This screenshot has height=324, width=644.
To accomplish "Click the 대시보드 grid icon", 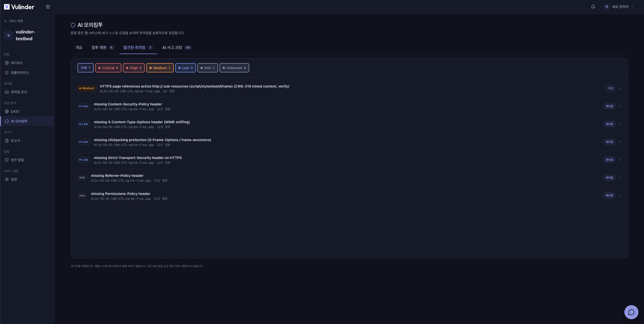I will pyautogui.click(x=7, y=63).
